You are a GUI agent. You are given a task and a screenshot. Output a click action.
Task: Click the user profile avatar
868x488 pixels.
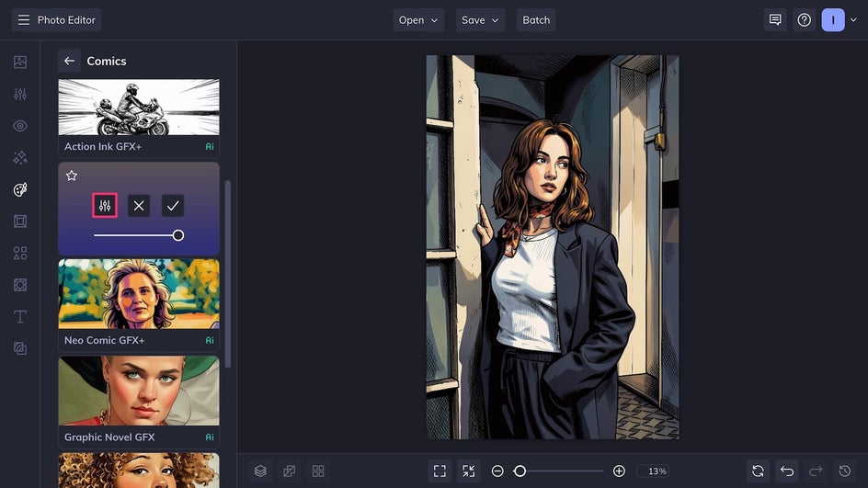point(832,20)
